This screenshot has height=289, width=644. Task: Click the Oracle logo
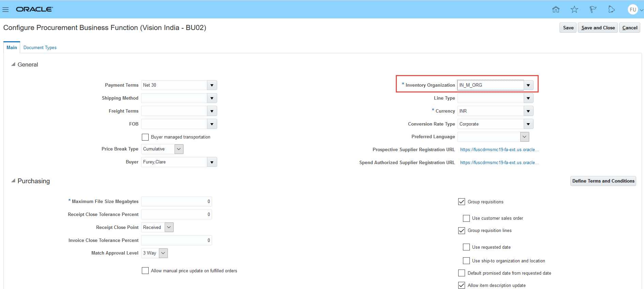(x=34, y=9)
